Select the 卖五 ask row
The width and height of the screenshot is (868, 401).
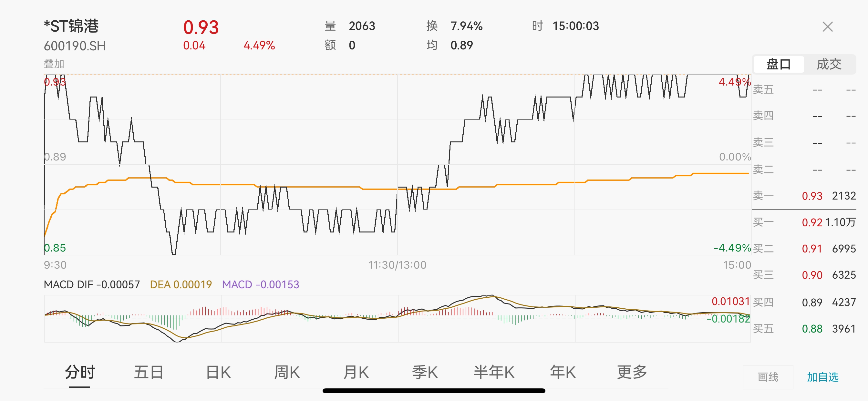804,90
